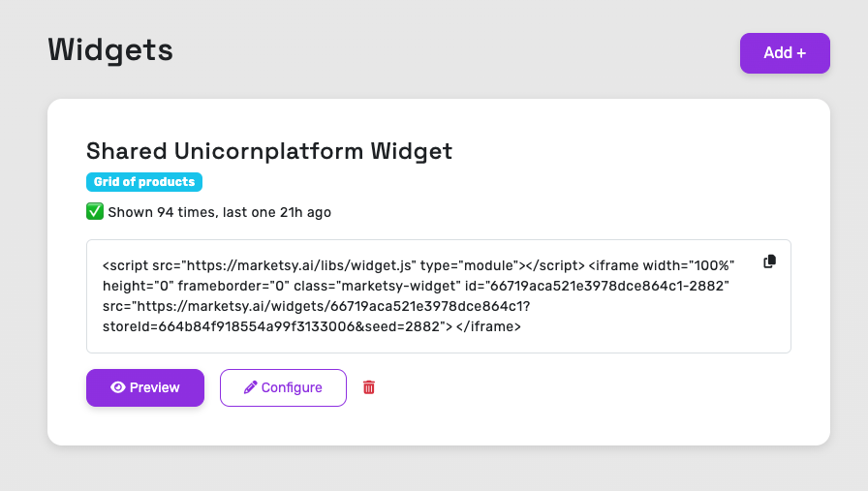Click the plus sign in Add button

(801, 53)
